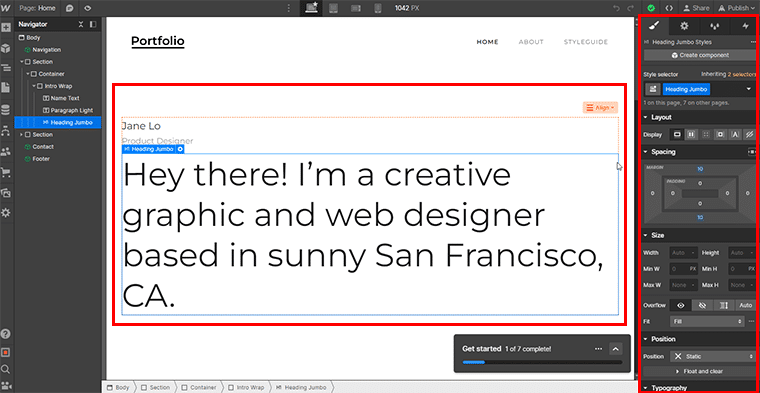
Task: Open the Assets images panel
Action: click(x=6, y=192)
